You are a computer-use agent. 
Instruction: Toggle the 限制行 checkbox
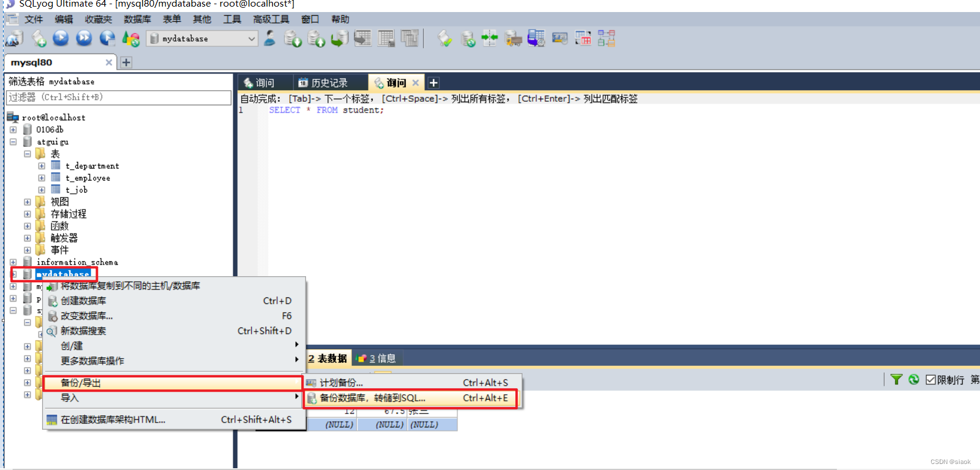(x=931, y=380)
